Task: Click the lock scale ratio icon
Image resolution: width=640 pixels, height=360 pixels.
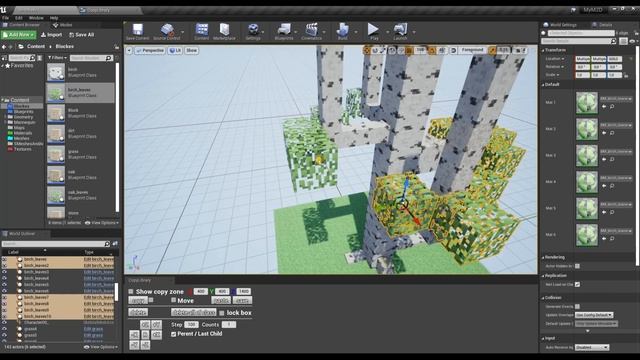Action: point(626,75)
